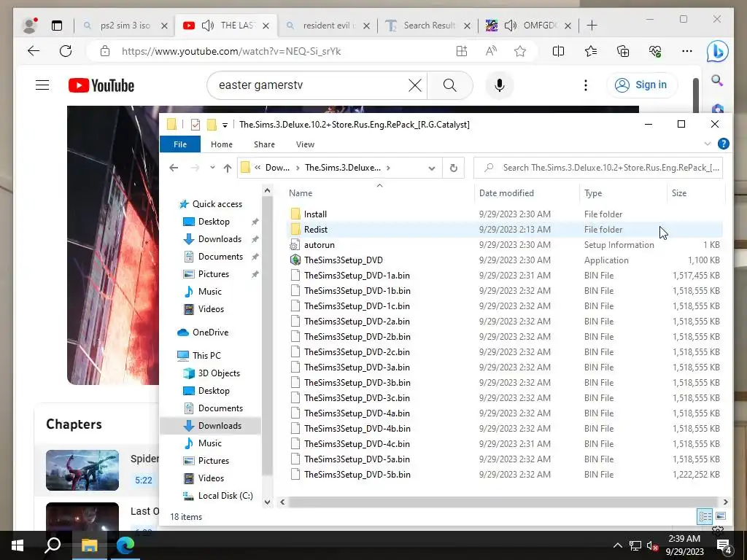747x560 pixels.
Task: Switch to the OMFGD tab
Action: coord(529,26)
